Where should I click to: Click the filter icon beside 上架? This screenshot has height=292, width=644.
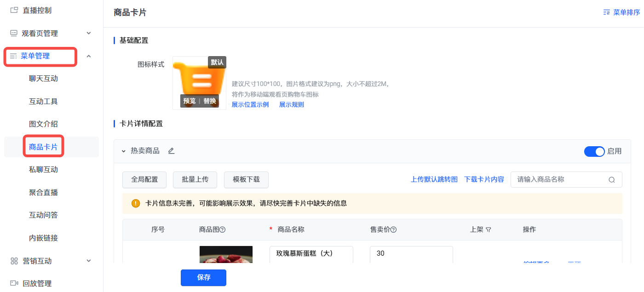pos(489,229)
